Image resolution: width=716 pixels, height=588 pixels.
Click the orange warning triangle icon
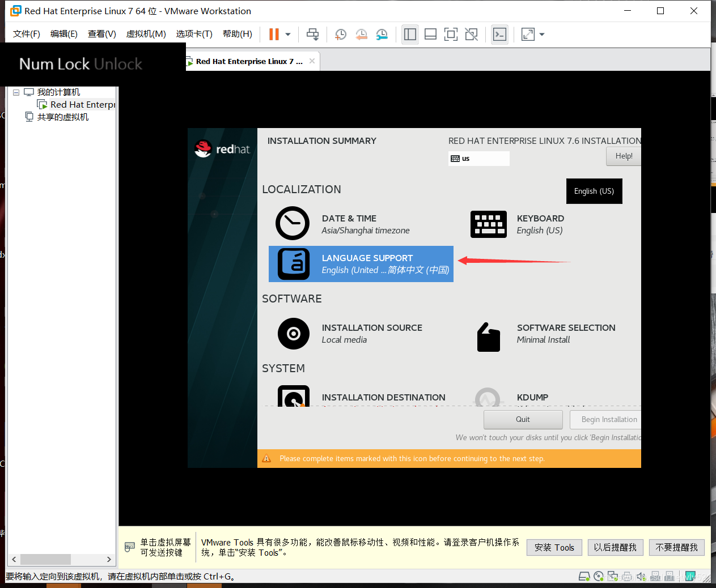[266, 458]
